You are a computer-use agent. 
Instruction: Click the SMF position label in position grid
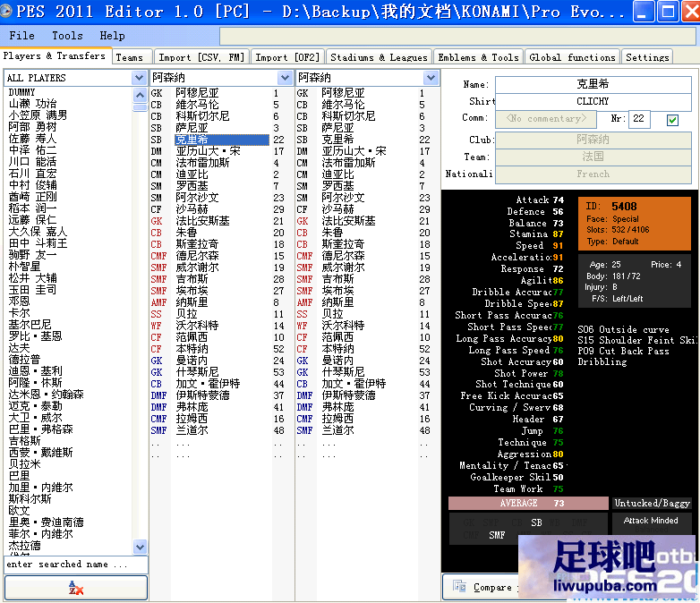pos(497,535)
